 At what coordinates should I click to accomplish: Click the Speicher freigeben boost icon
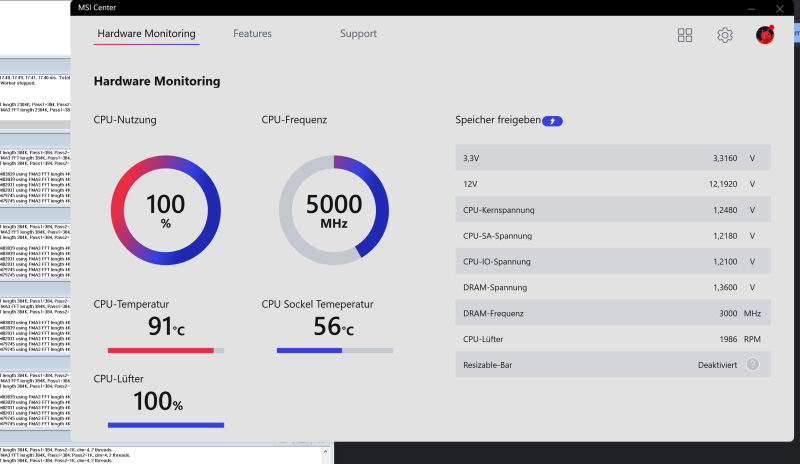point(552,121)
